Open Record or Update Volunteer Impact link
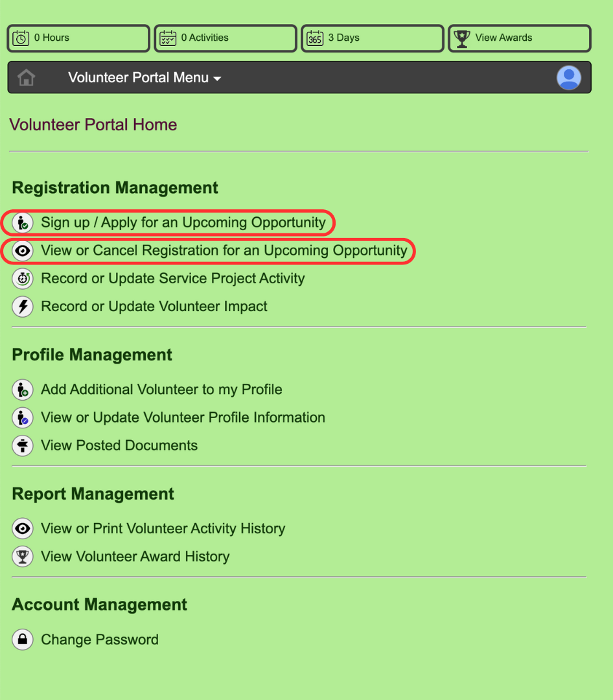The height and width of the screenshot is (700, 613). [x=154, y=307]
